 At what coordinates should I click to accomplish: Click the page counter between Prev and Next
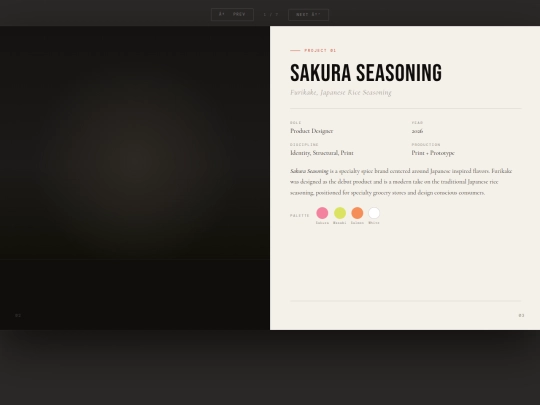pyautogui.click(x=271, y=14)
